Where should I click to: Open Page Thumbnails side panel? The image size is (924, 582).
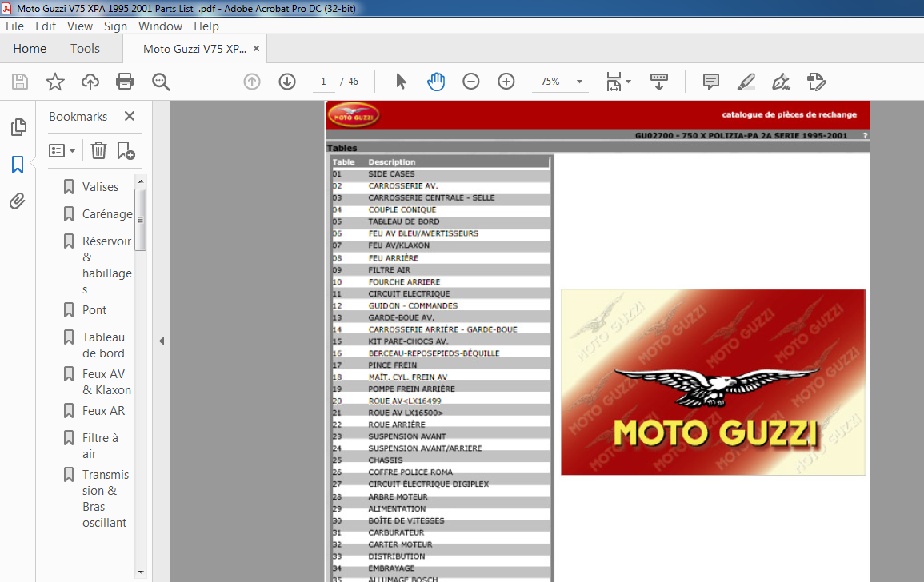(x=18, y=126)
